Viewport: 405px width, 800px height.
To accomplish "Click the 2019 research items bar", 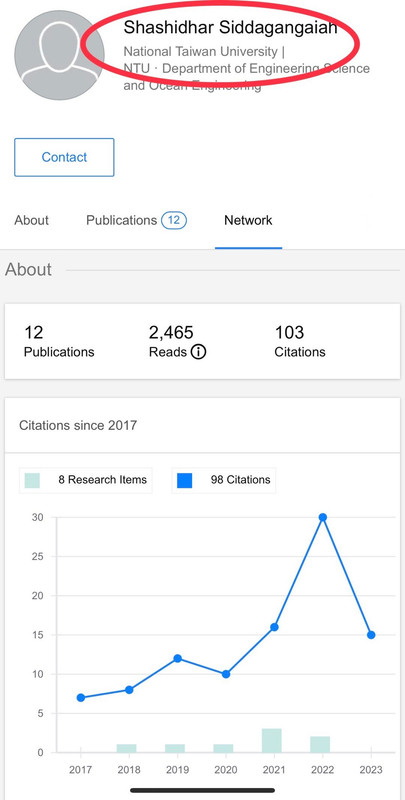I will coord(175,748).
